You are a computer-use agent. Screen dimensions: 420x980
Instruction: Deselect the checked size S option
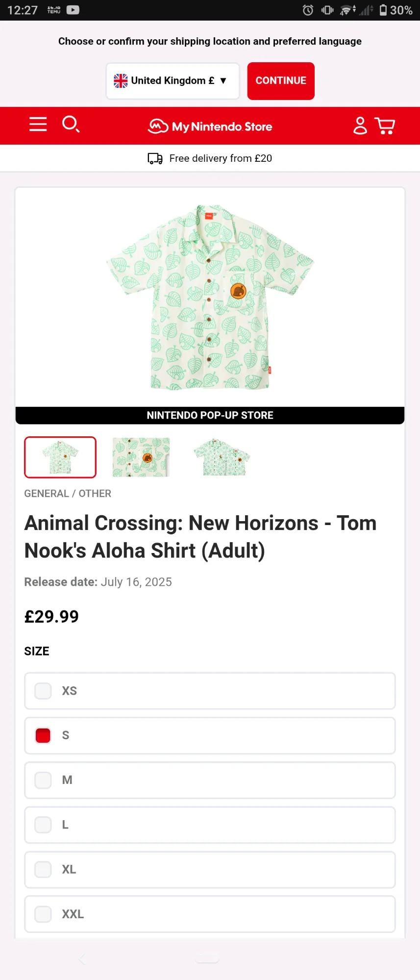[x=43, y=735]
